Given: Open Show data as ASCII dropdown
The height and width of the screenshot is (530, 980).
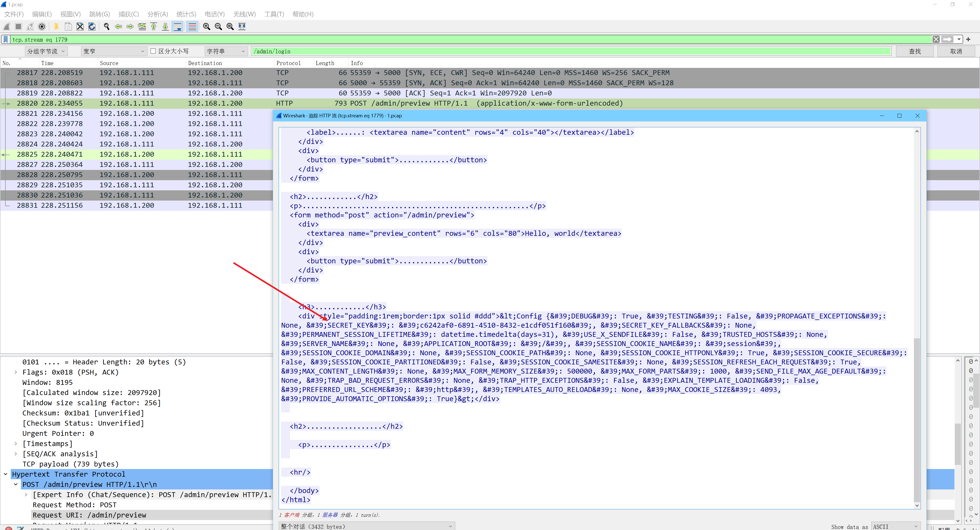Looking at the screenshot, I should click(x=896, y=527).
